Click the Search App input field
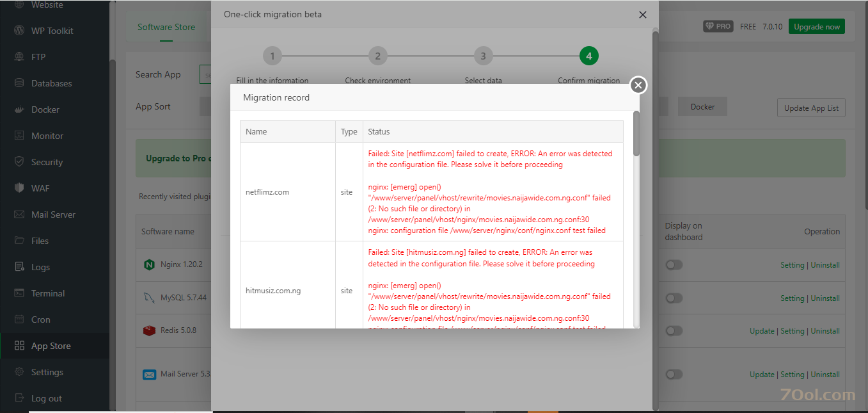 click(x=206, y=75)
